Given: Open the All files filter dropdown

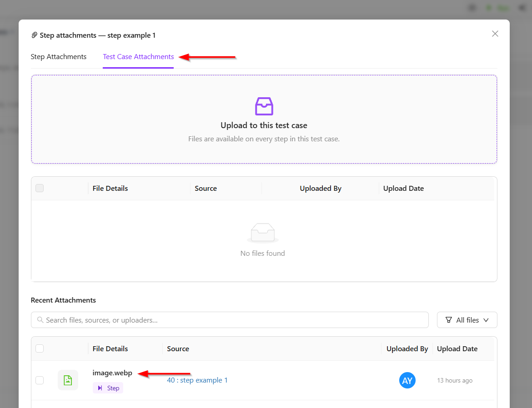Looking at the screenshot, I should coord(467,320).
